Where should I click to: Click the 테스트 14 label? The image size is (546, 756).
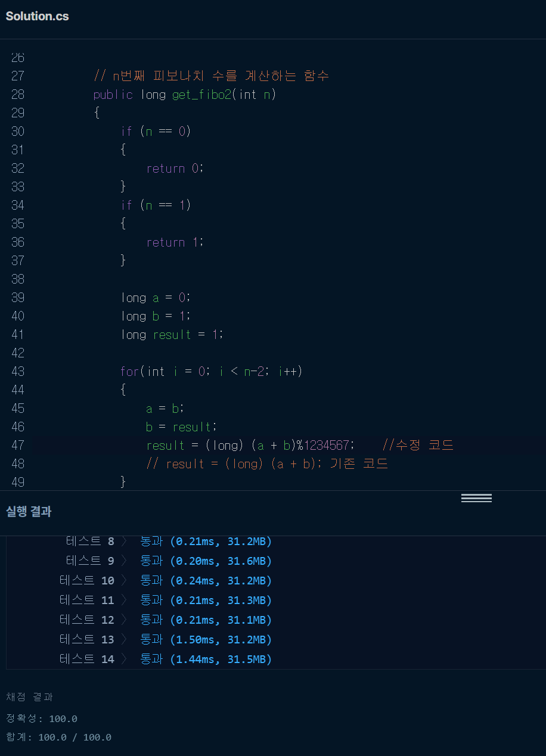tap(87, 659)
